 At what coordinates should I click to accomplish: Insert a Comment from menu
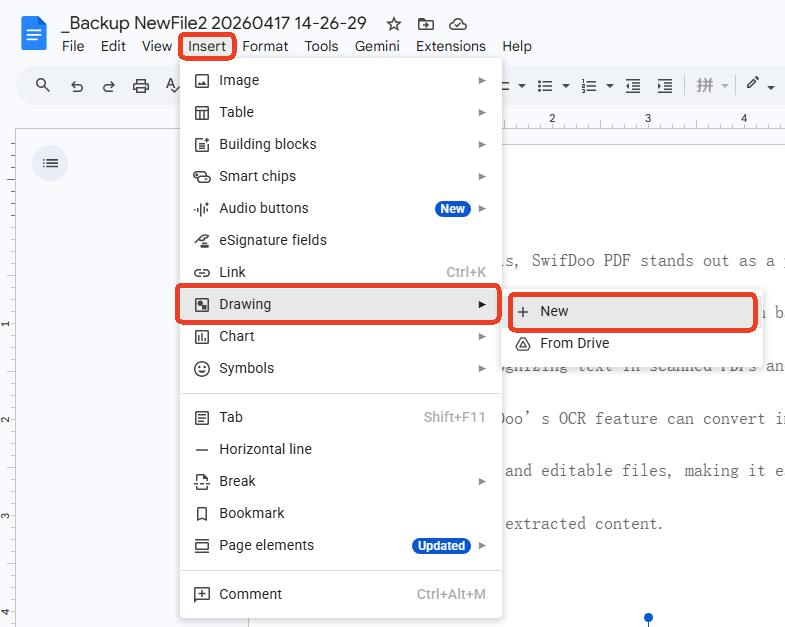[340, 594]
